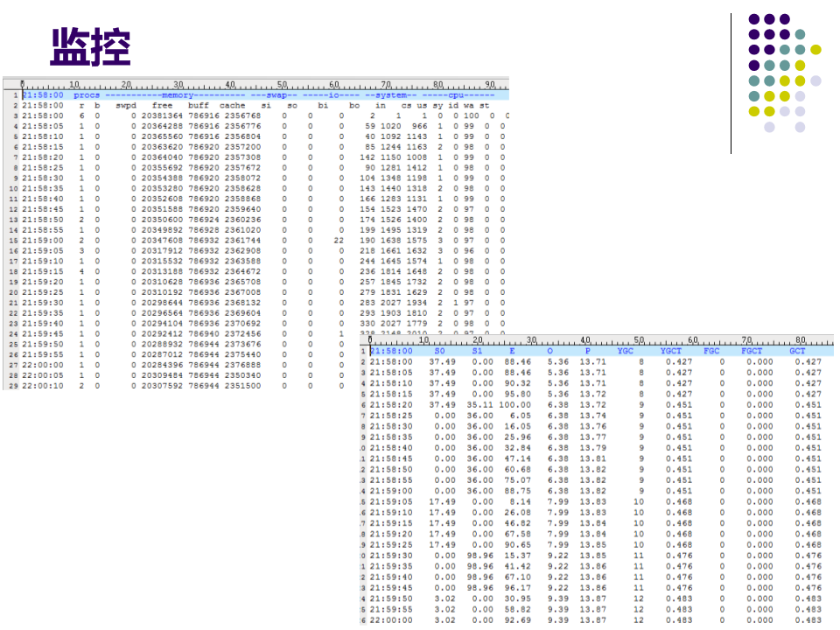Screen dimensions: 840x630
Task: Select Perm value 13.74 at 21:58:25
Action: coord(592,416)
